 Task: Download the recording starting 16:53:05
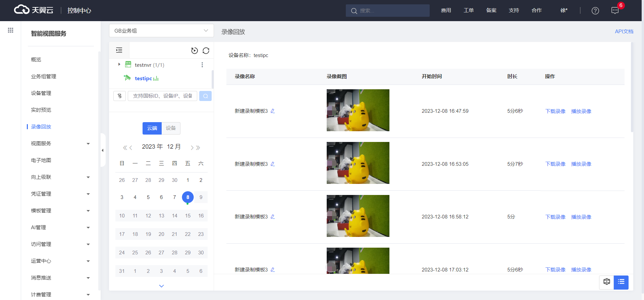pos(555,164)
